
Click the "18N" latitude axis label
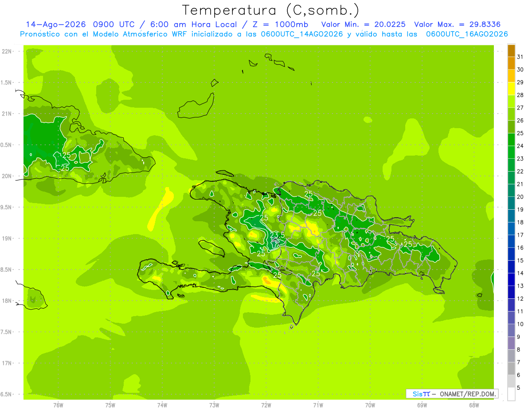[x=7, y=301]
